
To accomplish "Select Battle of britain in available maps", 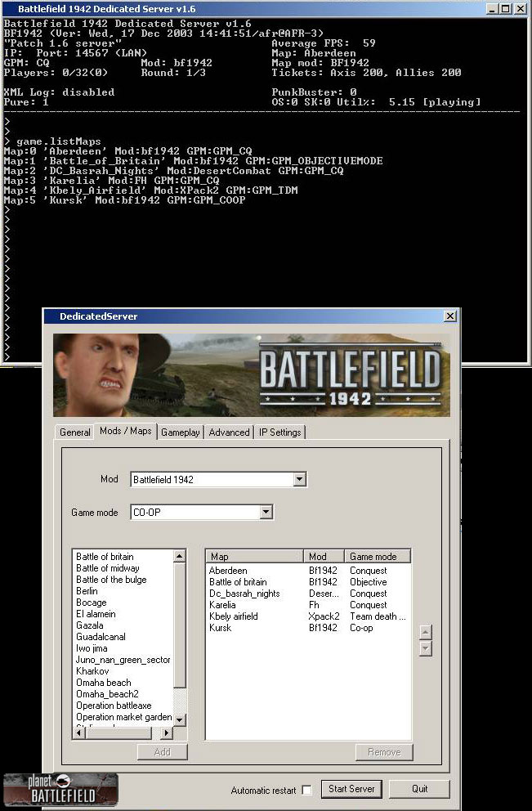I will click(105, 557).
